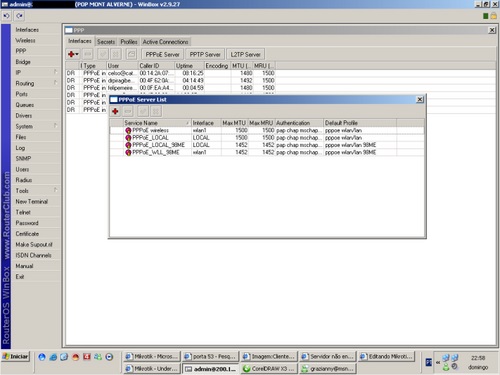Click the Iniciar start button
This screenshot has width=500, height=375.
tap(16, 356)
